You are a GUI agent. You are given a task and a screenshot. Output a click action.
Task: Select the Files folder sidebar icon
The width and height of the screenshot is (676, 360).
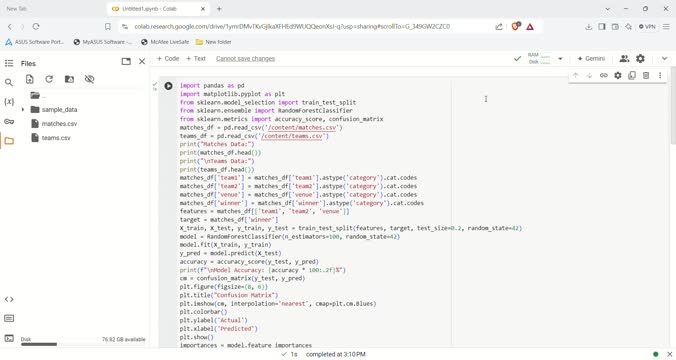9,141
